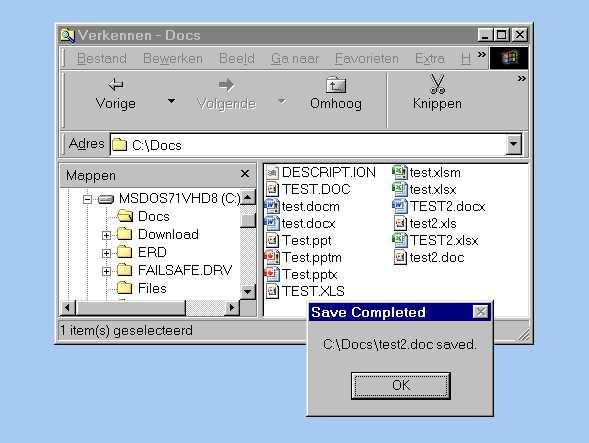Screen dimensions: 589x443
Task: Open the Favorieten menu
Action: point(367,59)
